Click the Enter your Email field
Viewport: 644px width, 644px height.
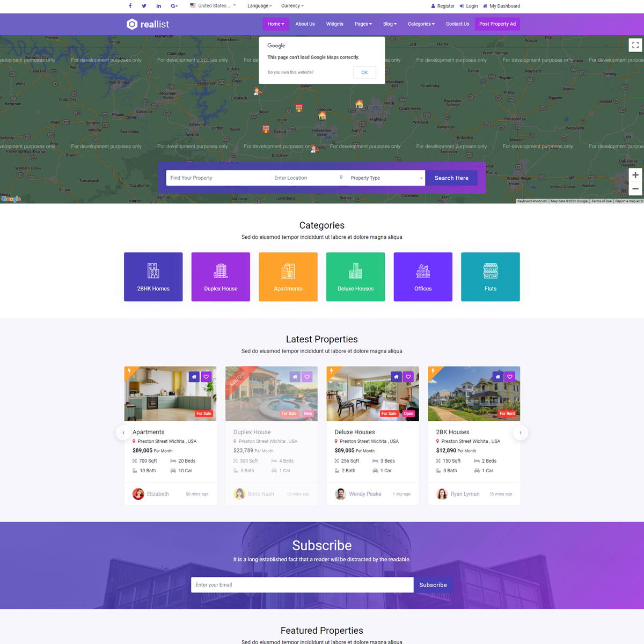(302, 585)
